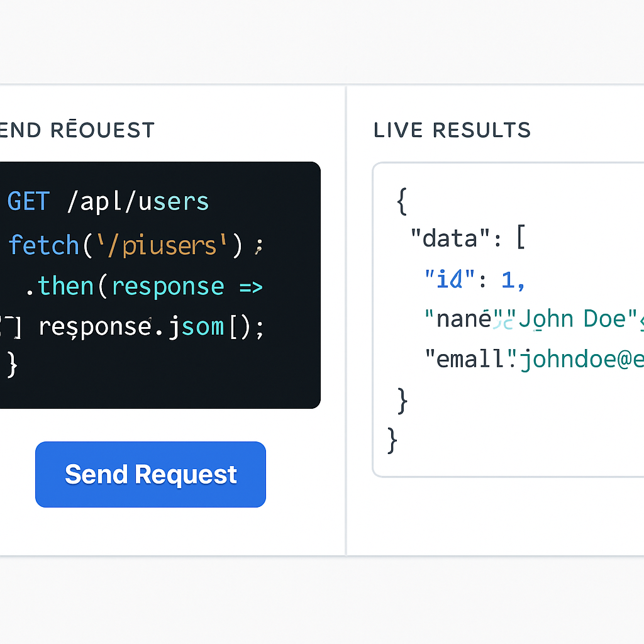
Task: Click the semicolon after the fetch call
Action: point(258,247)
